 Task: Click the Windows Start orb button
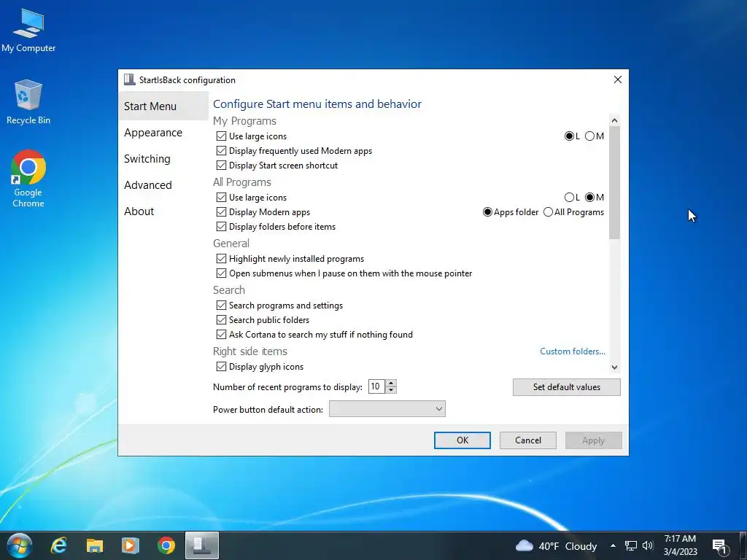tap(20, 545)
